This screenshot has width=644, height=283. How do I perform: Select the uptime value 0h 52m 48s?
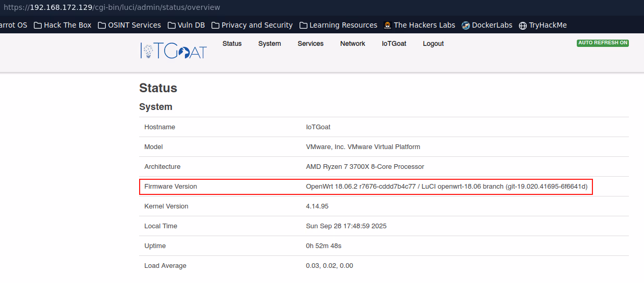(x=324, y=246)
